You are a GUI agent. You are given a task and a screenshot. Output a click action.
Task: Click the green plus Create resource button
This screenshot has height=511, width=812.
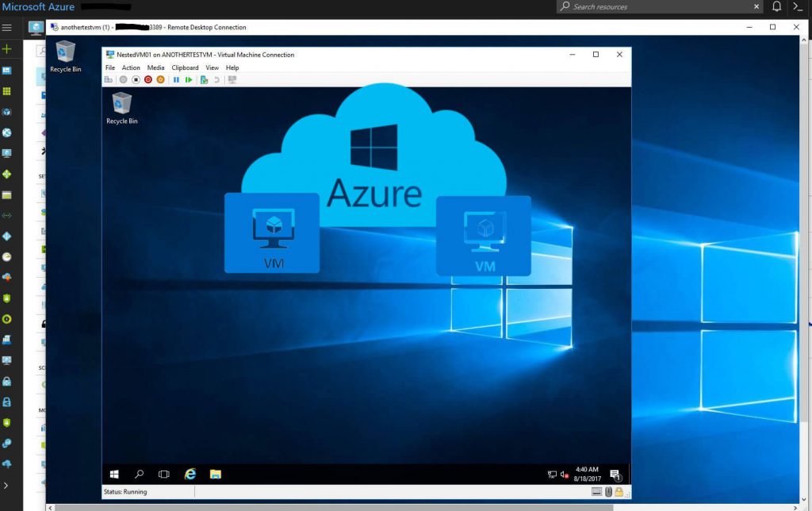7,49
